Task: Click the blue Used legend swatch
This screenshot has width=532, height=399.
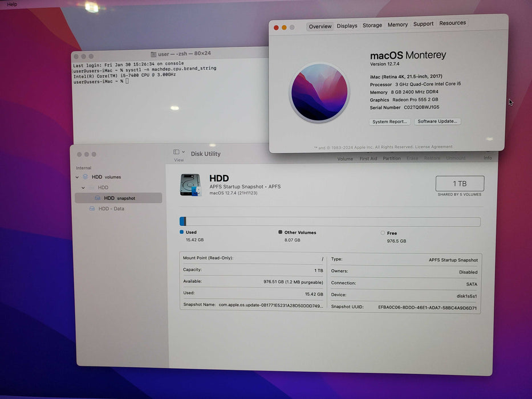Action: click(181, 232)
